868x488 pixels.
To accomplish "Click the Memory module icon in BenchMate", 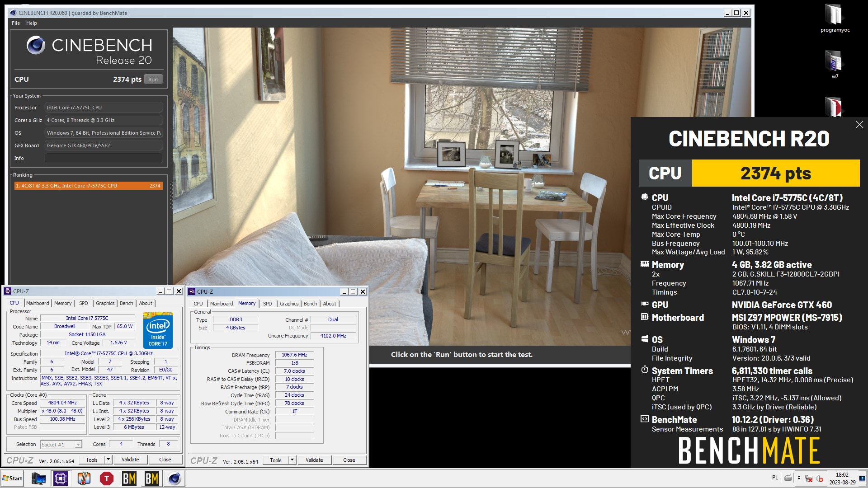I will 645,264.
